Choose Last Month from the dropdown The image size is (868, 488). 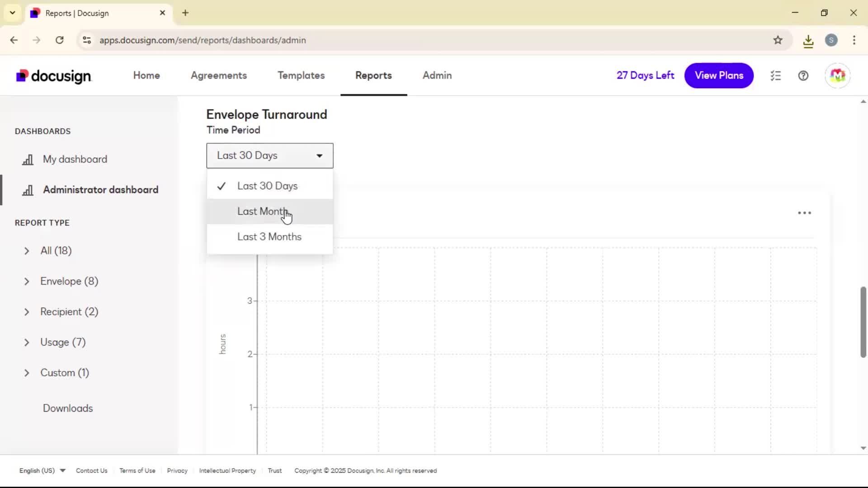point(262,211)
